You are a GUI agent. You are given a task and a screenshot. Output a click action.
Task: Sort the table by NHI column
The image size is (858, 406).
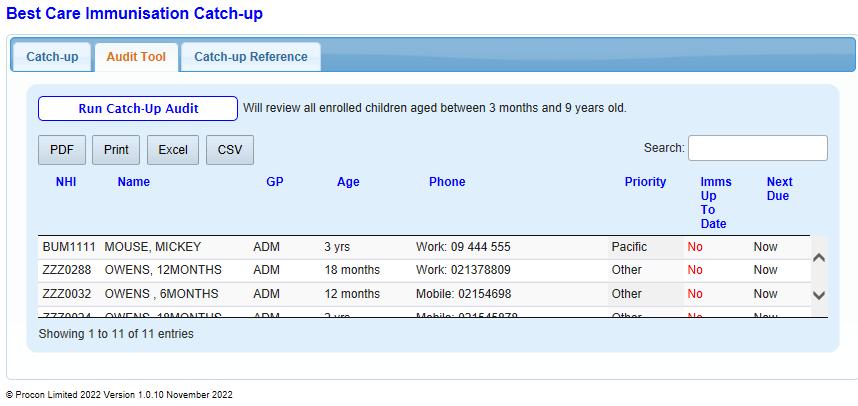[66, 182]
